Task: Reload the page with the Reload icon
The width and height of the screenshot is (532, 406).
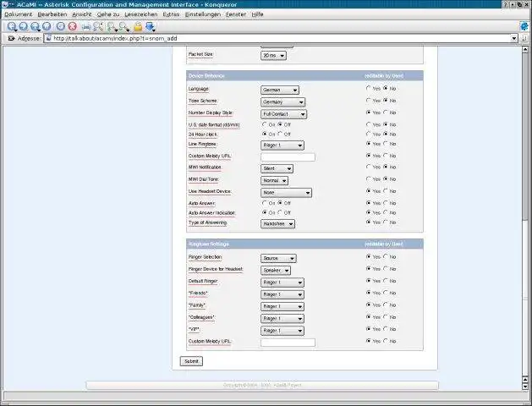Action: coord(61,26)
